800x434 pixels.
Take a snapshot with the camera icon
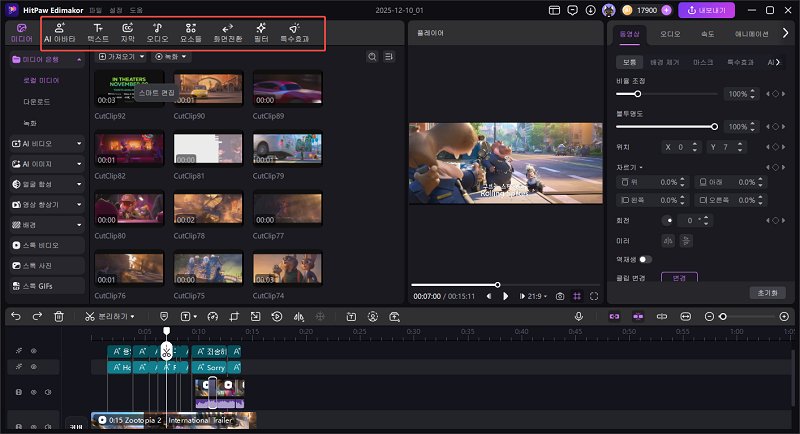(560, 296)
